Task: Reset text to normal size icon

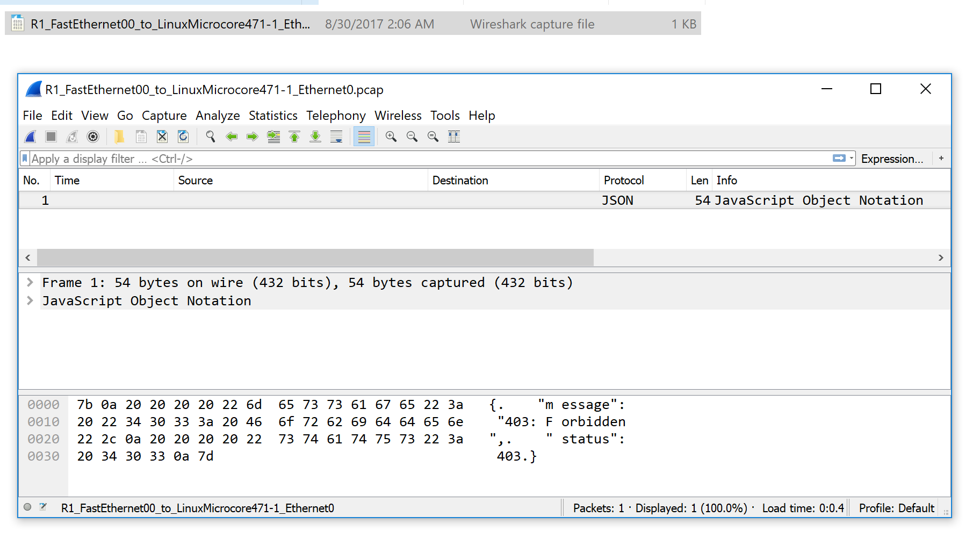Action: (433, 137)
